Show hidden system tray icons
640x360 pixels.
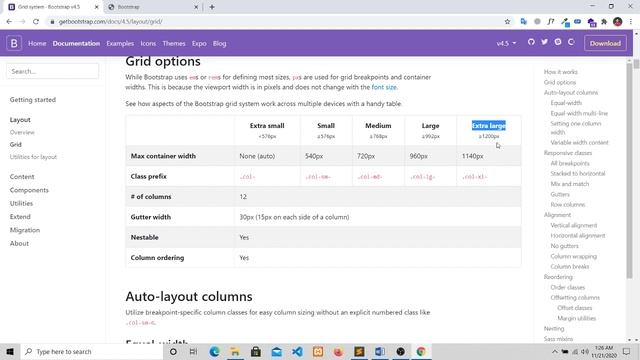click(x=554, y=351)
